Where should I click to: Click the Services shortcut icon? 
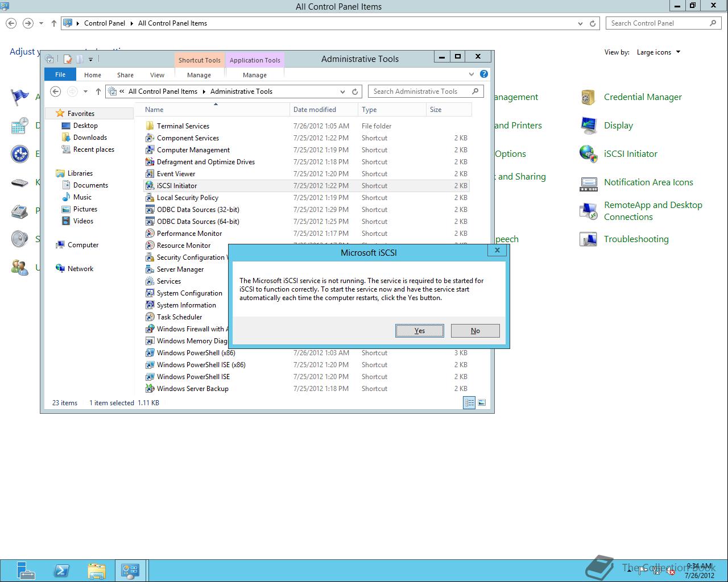150,281
